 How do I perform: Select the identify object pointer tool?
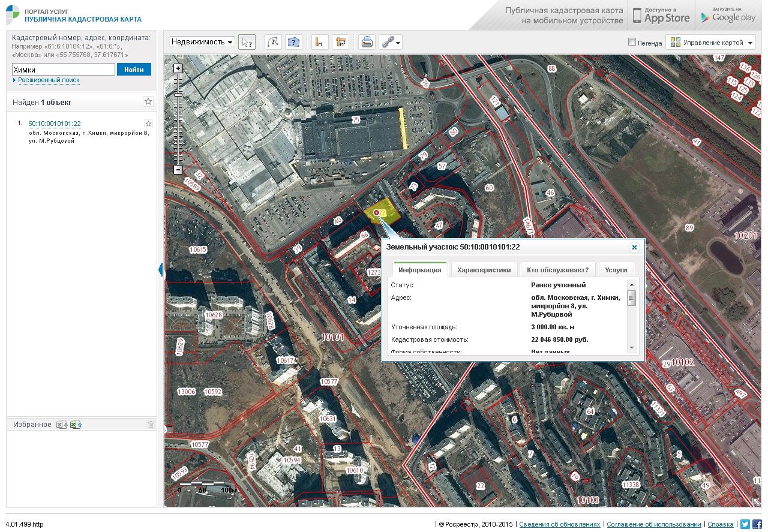(247, 42)
